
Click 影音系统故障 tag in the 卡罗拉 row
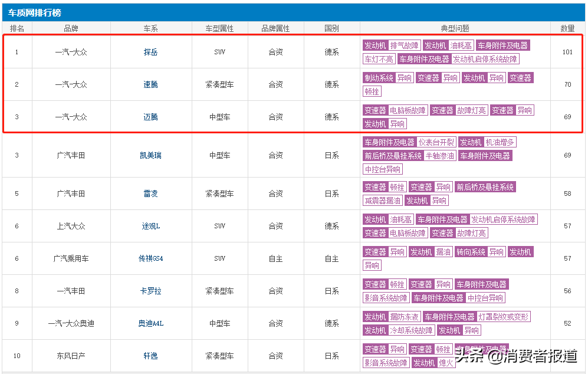coord(386,298)
